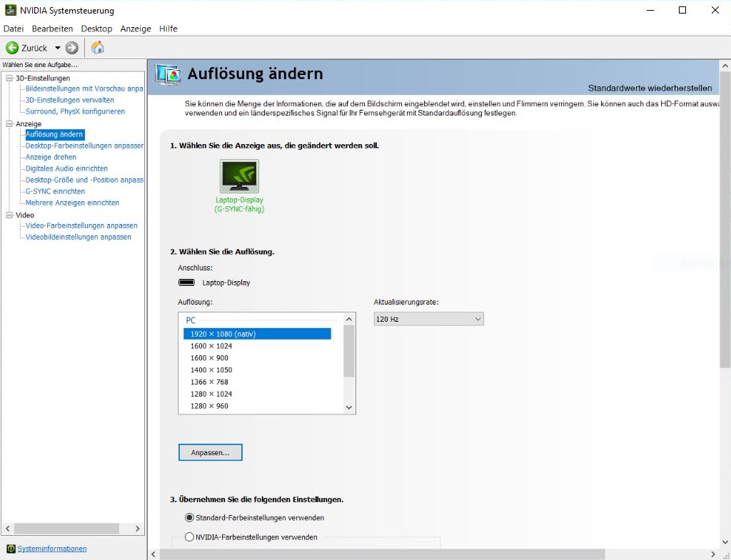Click the green Zurück back arrow icon

(x=12, y=48)
